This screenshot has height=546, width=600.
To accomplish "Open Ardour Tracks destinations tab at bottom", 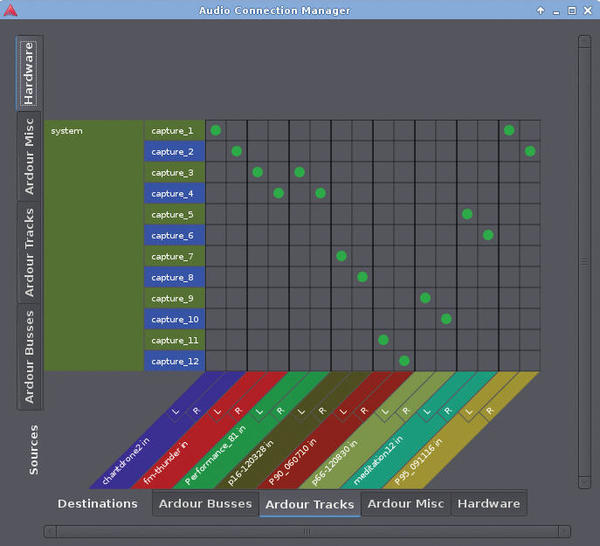I will [x=310, y=504].
